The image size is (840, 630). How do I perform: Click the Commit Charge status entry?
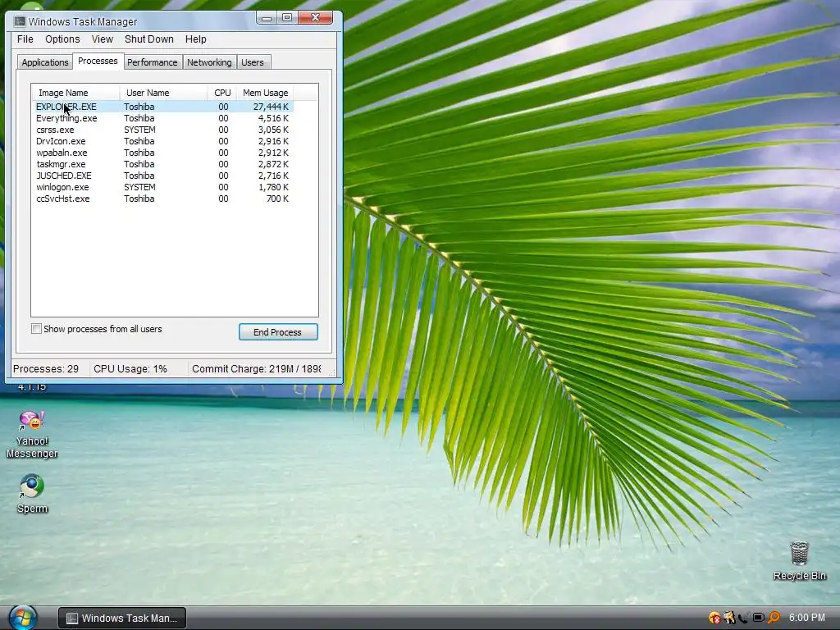click(257, 369)
